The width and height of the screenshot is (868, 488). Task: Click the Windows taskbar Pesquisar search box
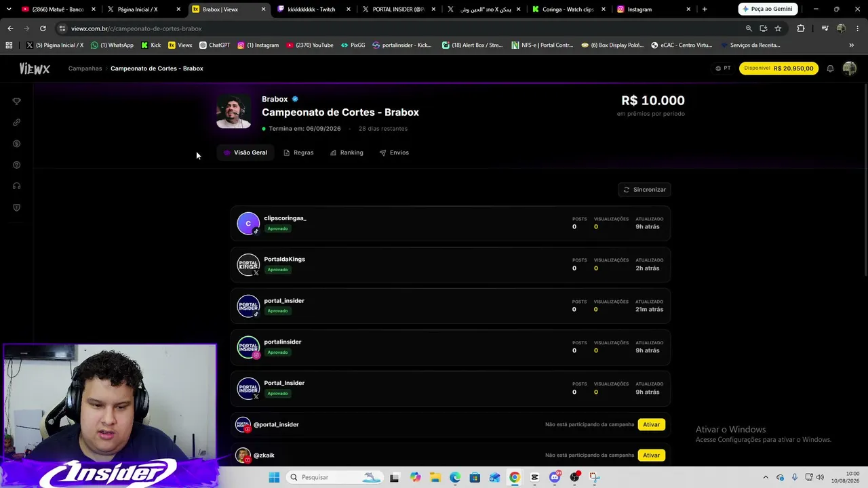[x=334, y=477]
